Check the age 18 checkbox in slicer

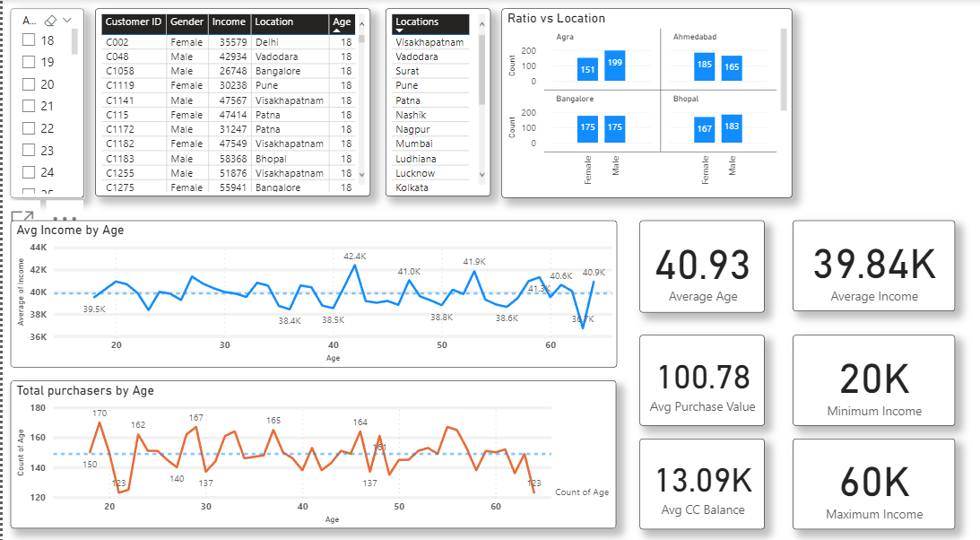28,40
